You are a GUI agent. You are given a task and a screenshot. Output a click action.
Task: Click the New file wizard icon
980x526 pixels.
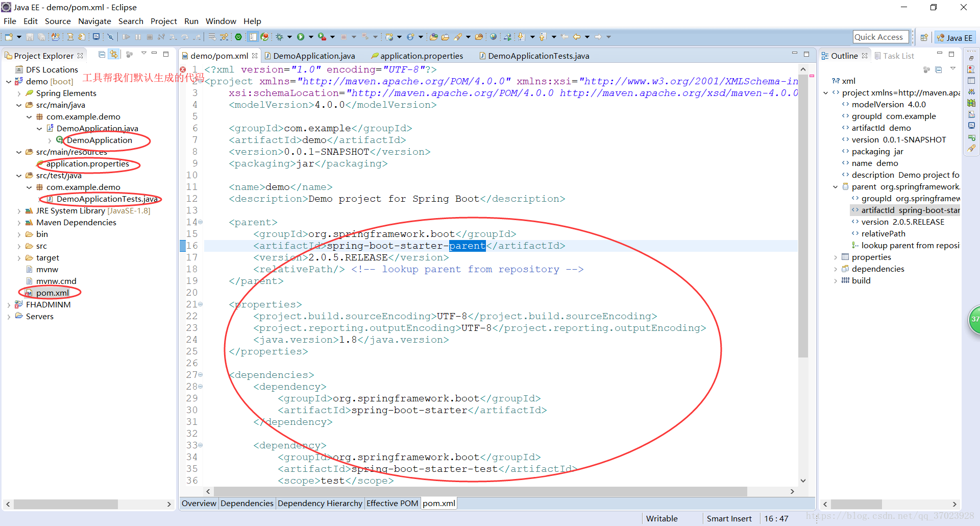pyautogui.click(x=8, y=37)
